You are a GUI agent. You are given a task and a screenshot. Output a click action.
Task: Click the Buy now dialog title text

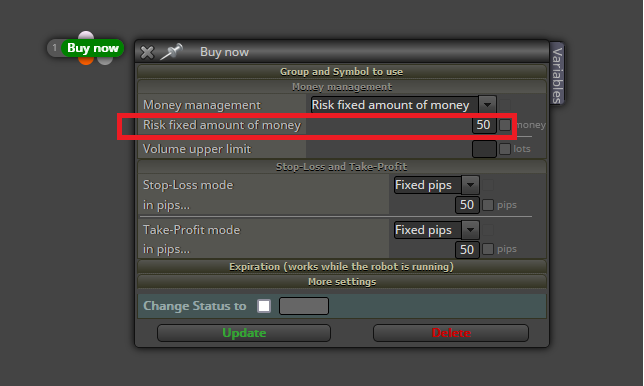click(x=224, y=52)
